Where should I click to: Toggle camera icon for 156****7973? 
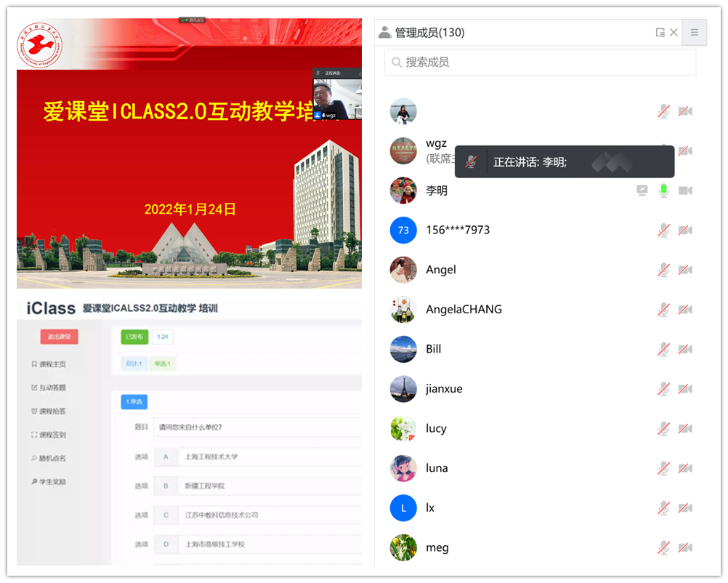[x=685, y=230]
